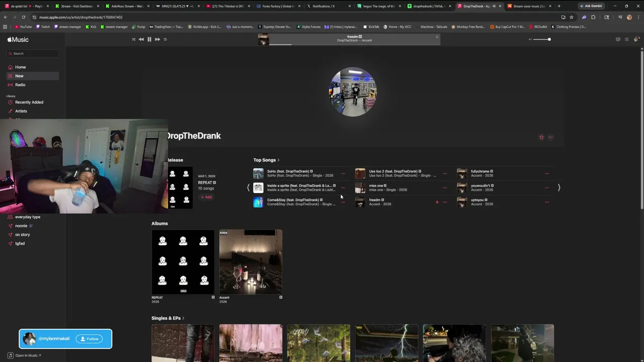644x362 pixels.
Task: Open Radio in the sidebar
Action: point(33,85)
